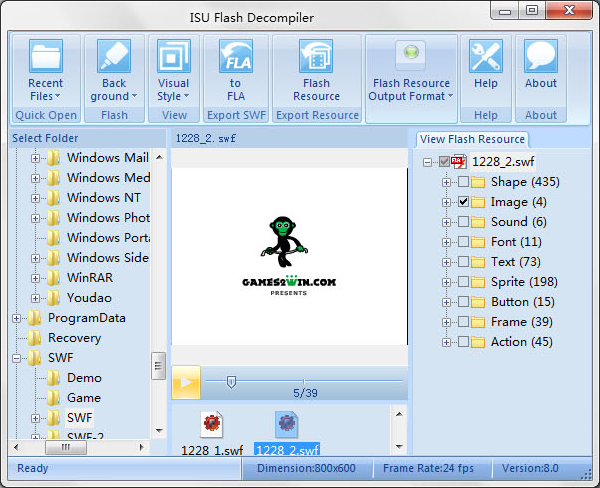
Task: Click the Flash Resource export icon
Action: pyautogui.click(x=316, y=57)
